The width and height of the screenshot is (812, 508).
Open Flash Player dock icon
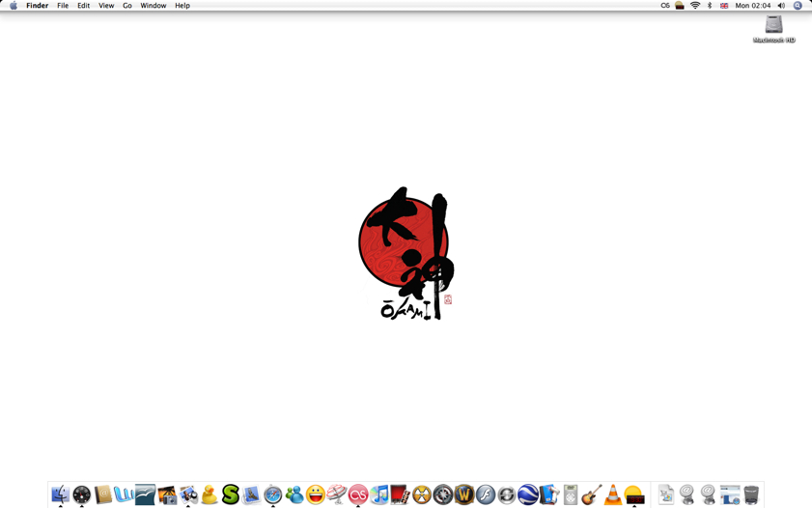point(486,494)
